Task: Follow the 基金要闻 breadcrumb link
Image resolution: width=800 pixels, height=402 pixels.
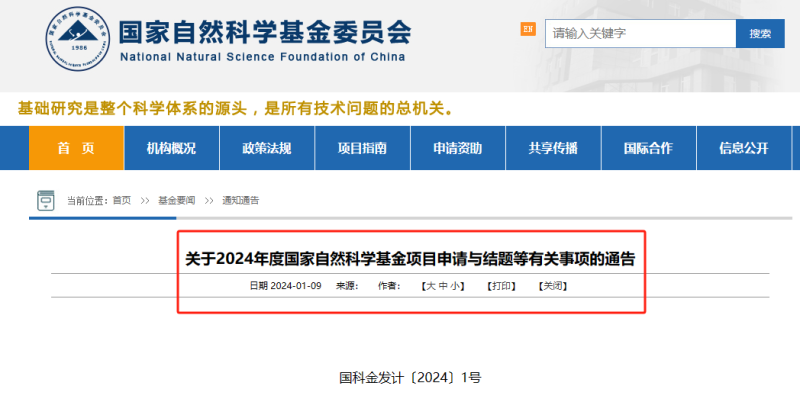Action: (177, 200)
